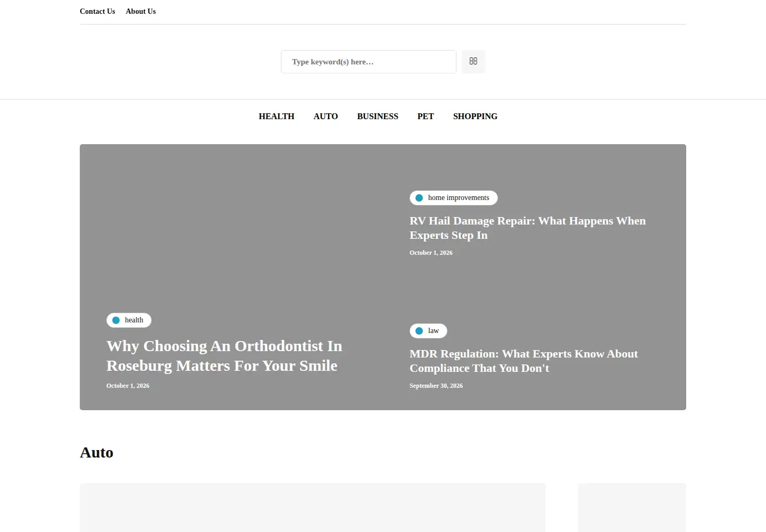The height and width of the screenshot is (532, 766).
Task: Go to the HEALTH menu item
Action: pyautogui.click(x=277, y=117)
